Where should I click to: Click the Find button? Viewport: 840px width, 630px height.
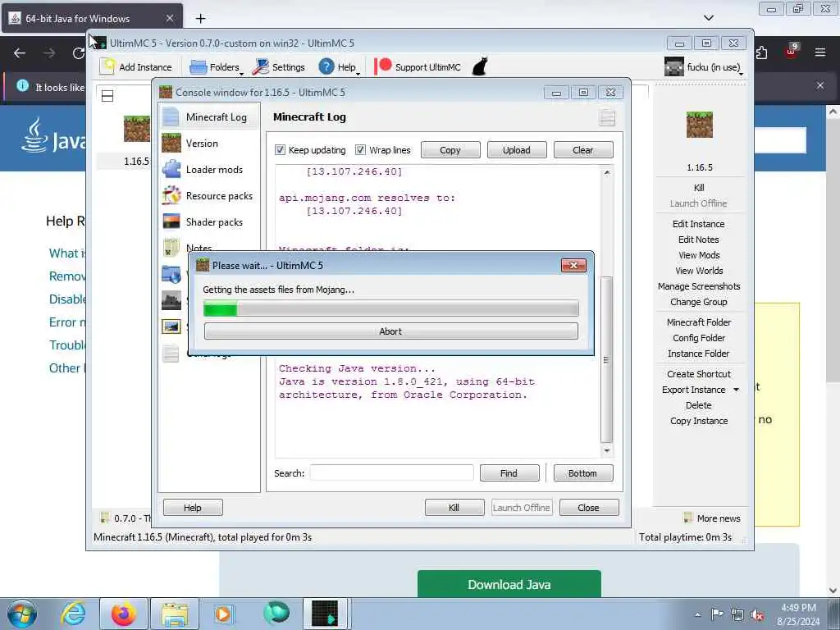point(509,473)
